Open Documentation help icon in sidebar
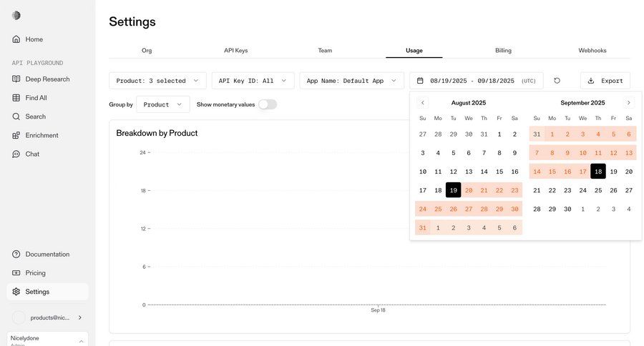Screen dimensions: 644x346 (16, 254)
